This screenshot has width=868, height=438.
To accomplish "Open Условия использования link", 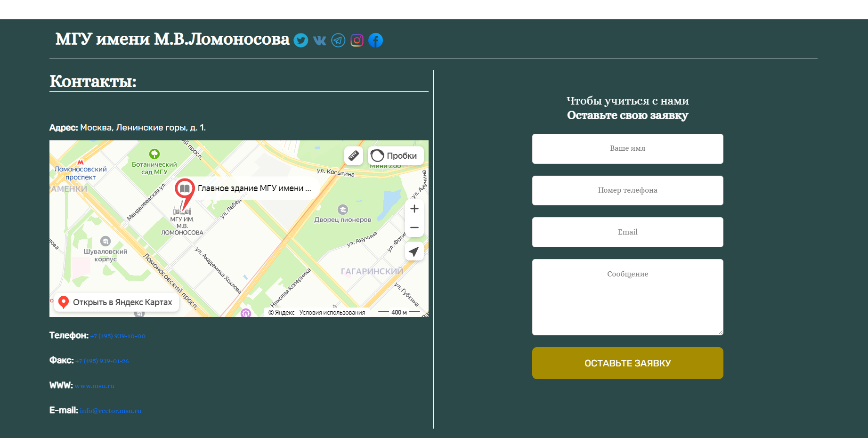I will click(x=332, y=312).
